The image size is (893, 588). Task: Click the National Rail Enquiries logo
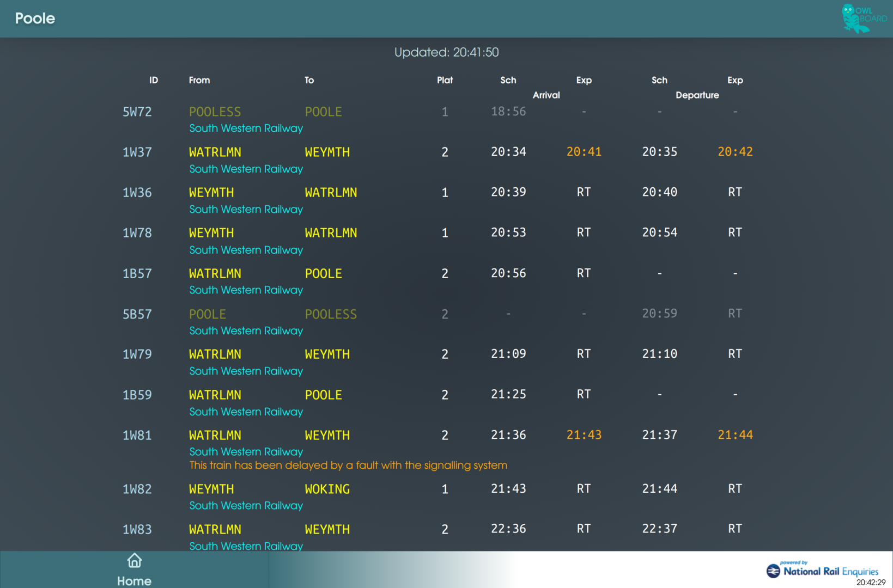tap(822, 571)
